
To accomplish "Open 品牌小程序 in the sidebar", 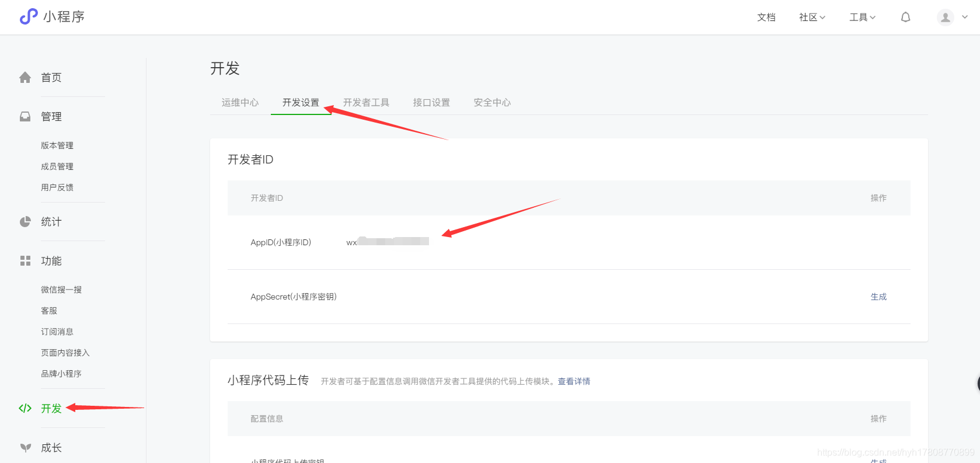I will (x=61, y=374).
